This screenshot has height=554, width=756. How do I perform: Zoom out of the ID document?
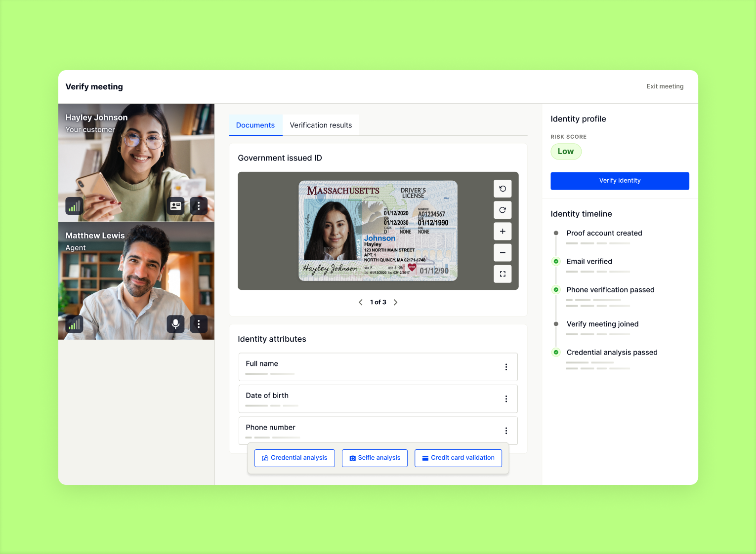(x=503, y=253)
